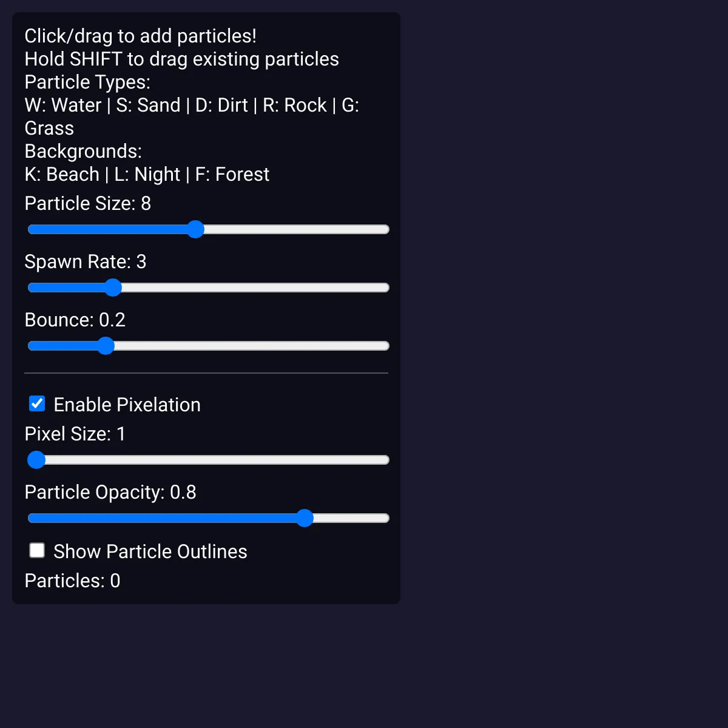The image size is (728, 728).
Task: Click the Particle Size slider track
Action: [x=303, y=229]
